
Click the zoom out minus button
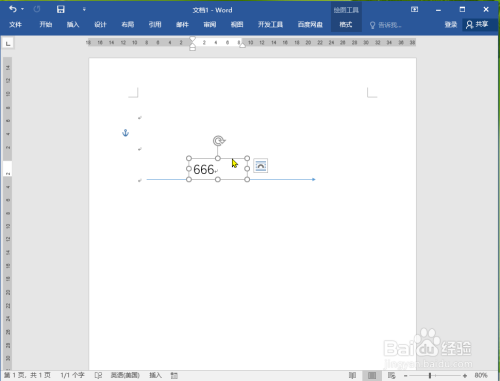[405, 376]
